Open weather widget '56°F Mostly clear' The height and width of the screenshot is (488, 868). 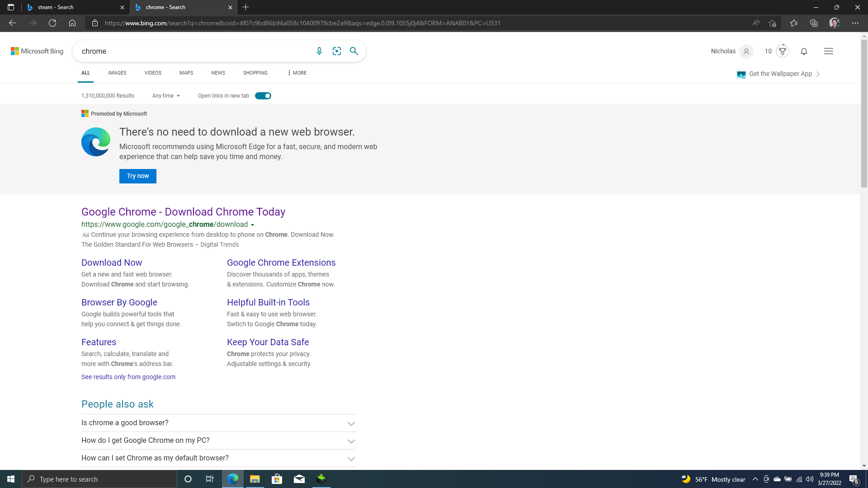(x=713, y=479)
